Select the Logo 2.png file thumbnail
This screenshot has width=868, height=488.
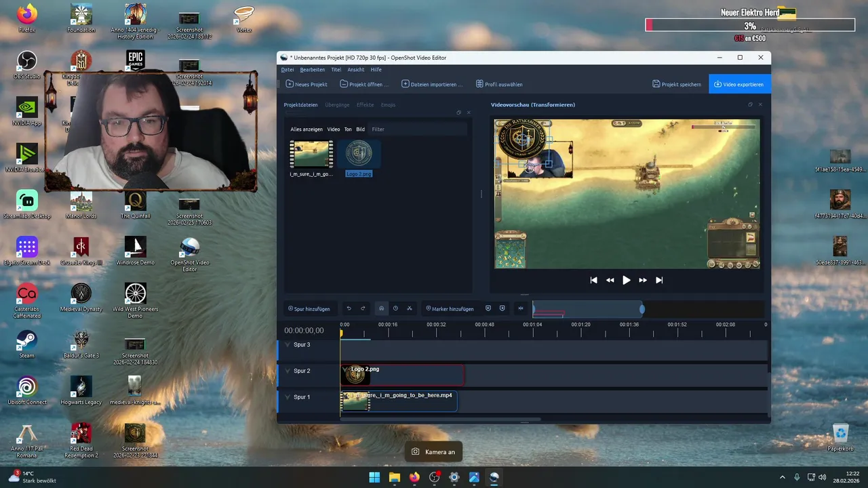click(359, 155)
